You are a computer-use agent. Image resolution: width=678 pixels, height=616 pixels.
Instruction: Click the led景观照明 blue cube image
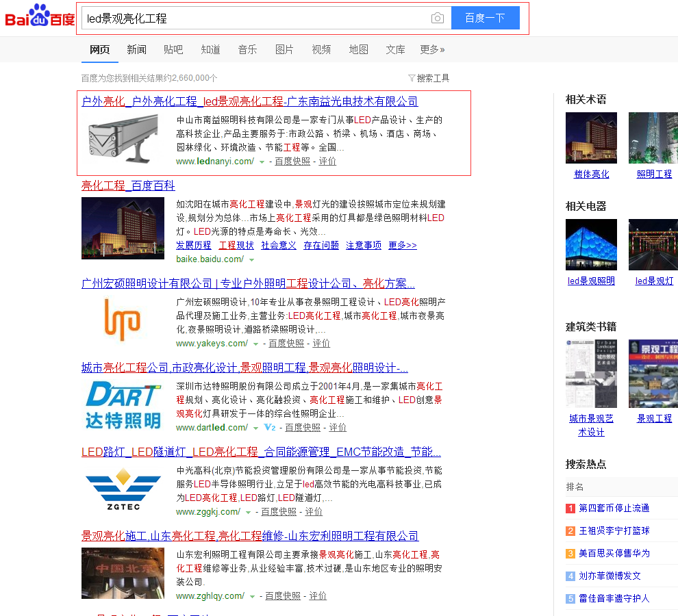(591, 244)
